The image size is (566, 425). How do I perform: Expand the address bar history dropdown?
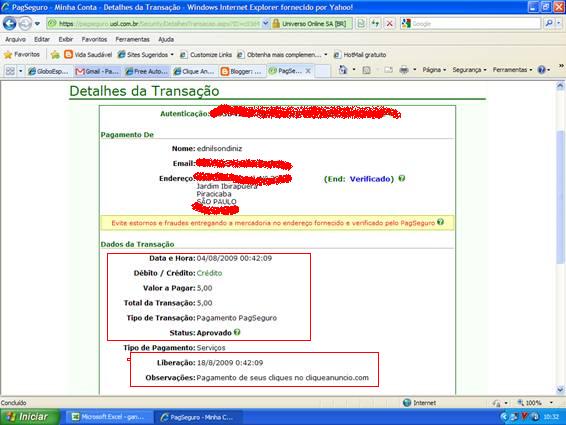265,24
